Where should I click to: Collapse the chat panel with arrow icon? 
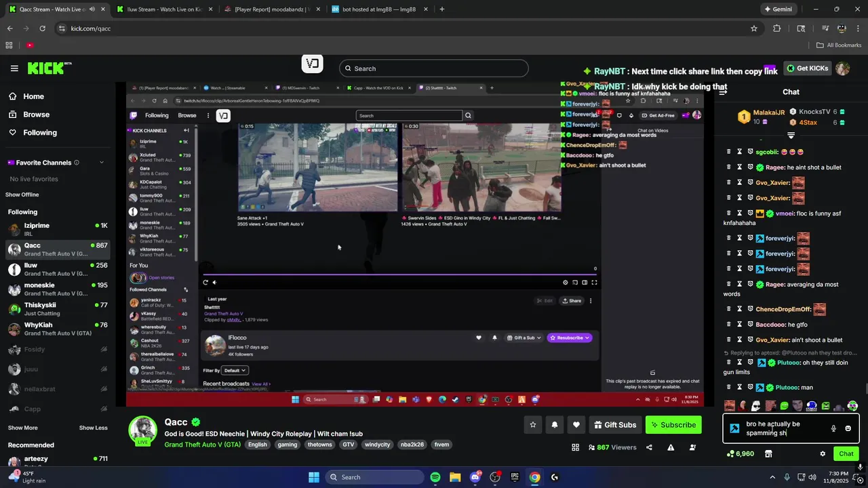click(723, 92)
